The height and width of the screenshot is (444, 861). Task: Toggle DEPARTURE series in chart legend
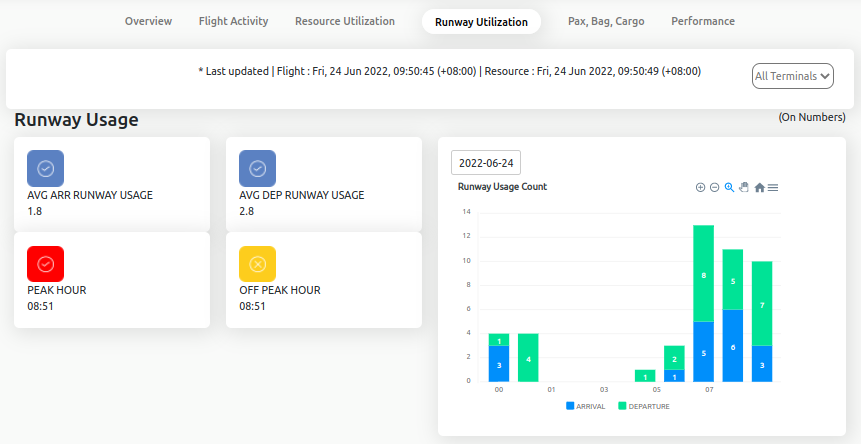643,406
